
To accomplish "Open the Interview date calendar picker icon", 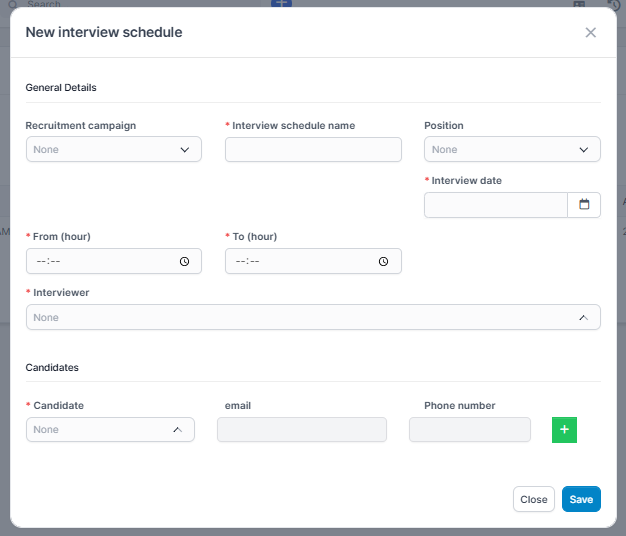I will (584, 205).
